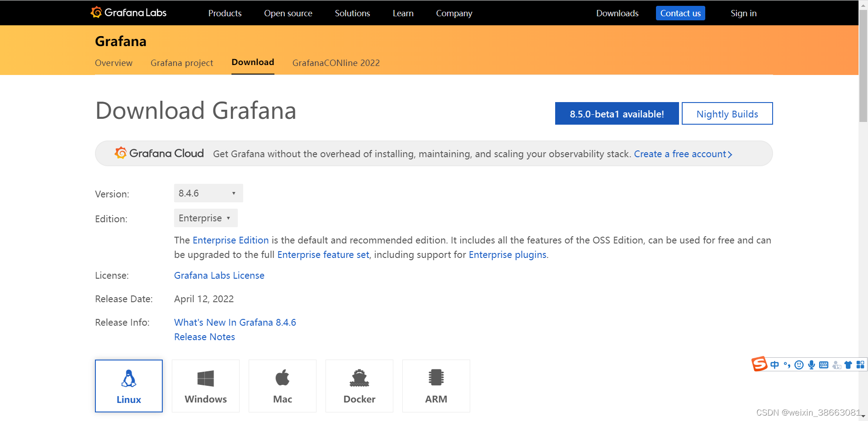Screen dimensions: 868x421
Task: Open the Grafana Labs License link
Action: pyautogui.click(x=219, y=276)
